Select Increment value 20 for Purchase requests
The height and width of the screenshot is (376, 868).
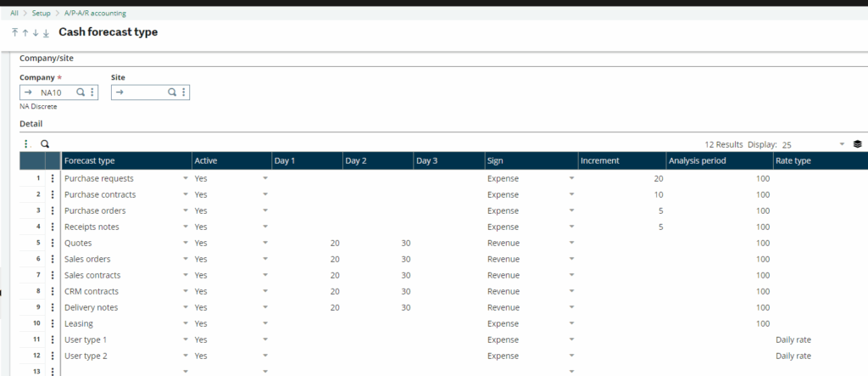658,178
